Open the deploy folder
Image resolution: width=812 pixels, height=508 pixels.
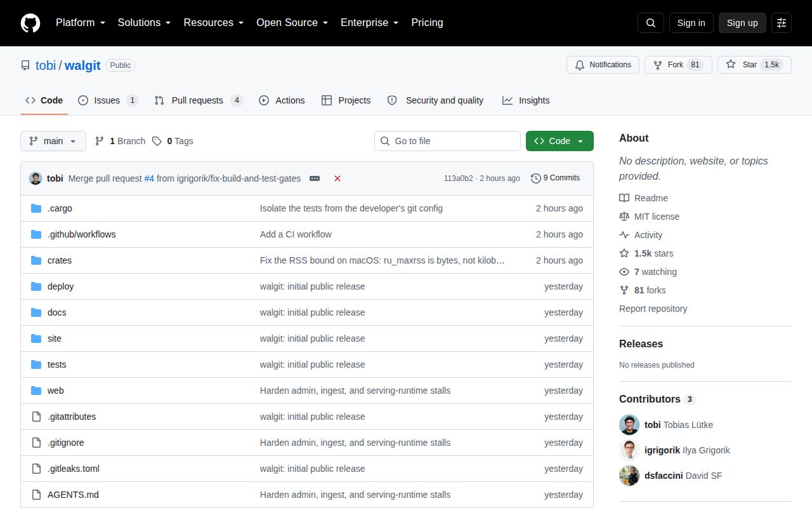point(61,286)
